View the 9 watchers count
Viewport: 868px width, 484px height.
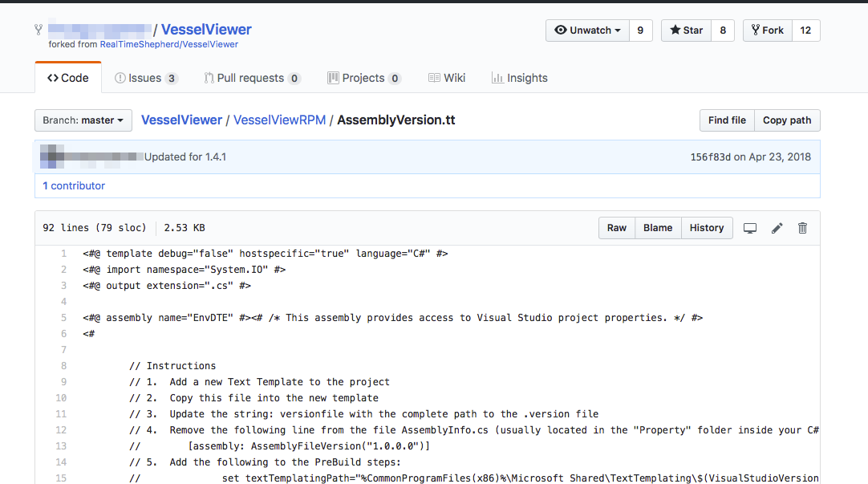pos(640,31)
